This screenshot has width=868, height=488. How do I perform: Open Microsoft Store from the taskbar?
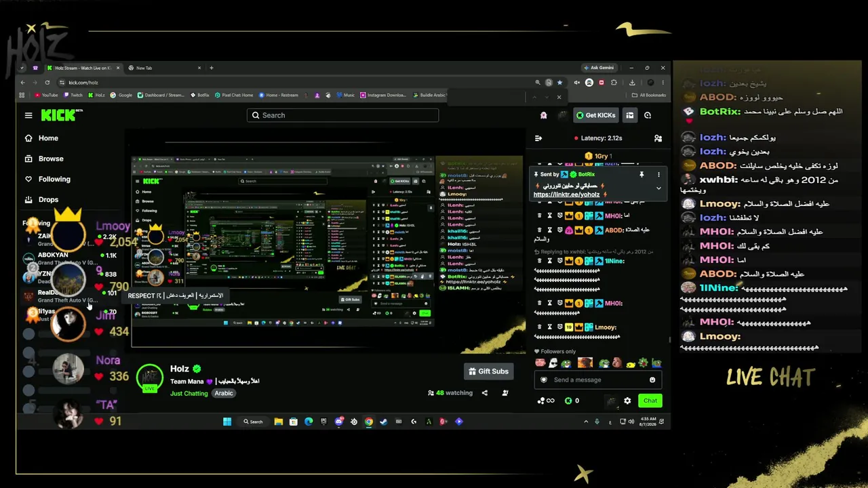click(293, 422)
